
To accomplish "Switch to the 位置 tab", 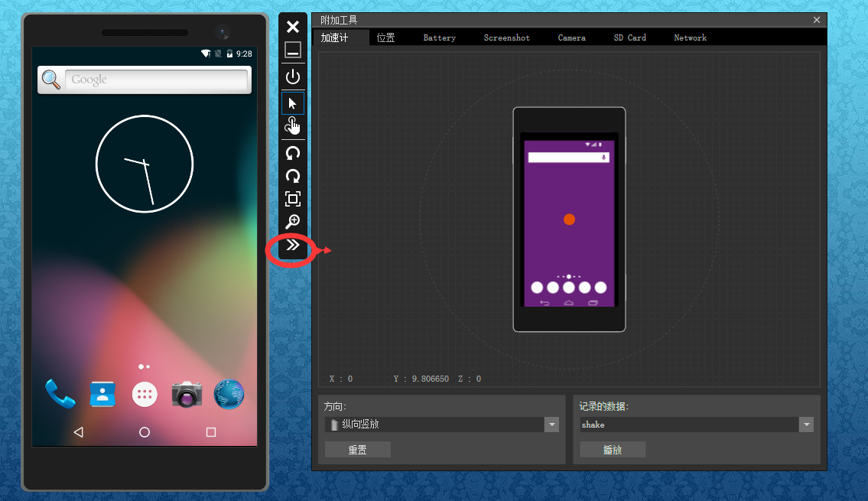I will pyautogui.click(x=386, y=37).
